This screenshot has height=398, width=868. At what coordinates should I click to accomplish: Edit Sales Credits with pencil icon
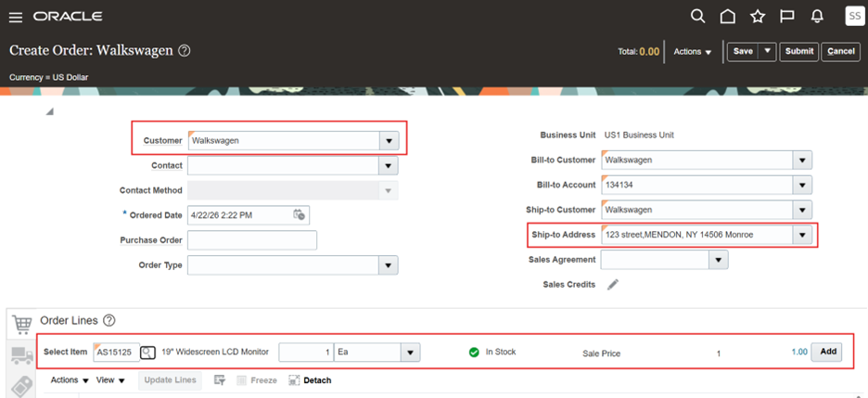[612, 285]
